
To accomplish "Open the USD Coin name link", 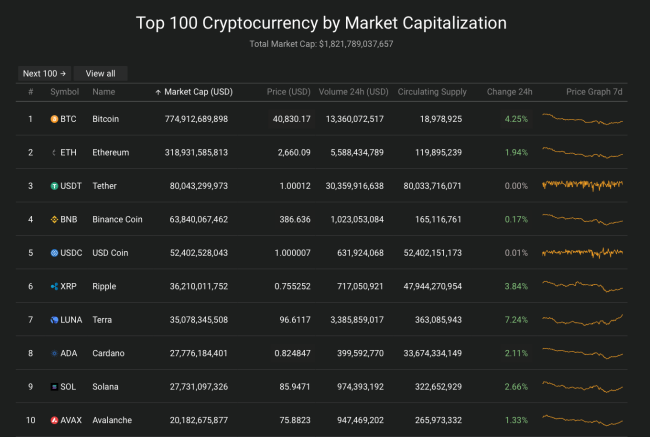I will click(x=110, y=253).
